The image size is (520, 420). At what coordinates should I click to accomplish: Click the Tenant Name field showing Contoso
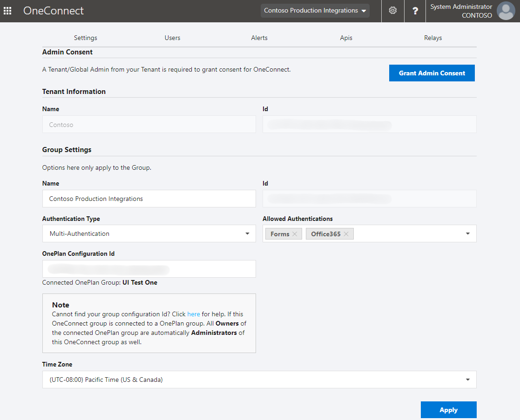(149, 124)
